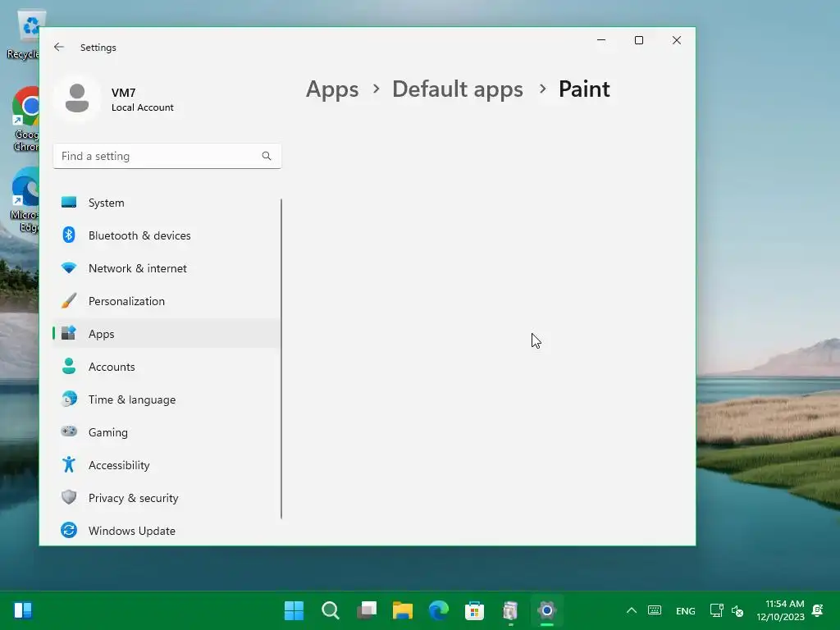Click the sidebar vertical scrollbar
840x630 pixels.
coord(281,358)
